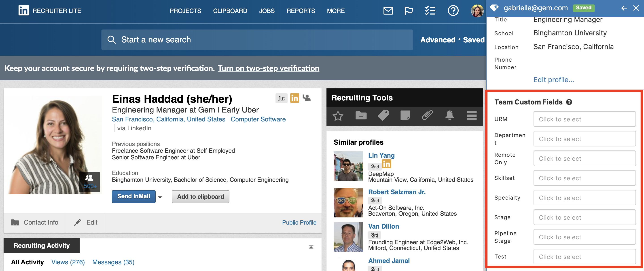Open the help question mark icon

coord(453,11)
